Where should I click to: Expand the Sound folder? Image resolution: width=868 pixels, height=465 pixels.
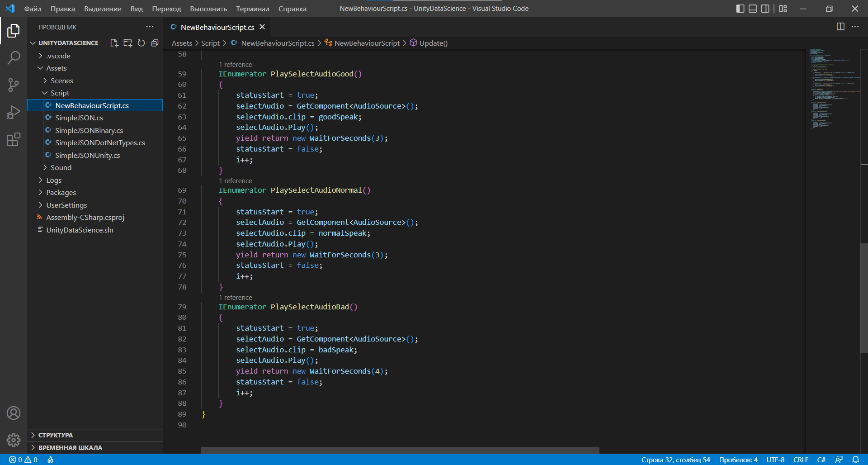coord(95,167)
